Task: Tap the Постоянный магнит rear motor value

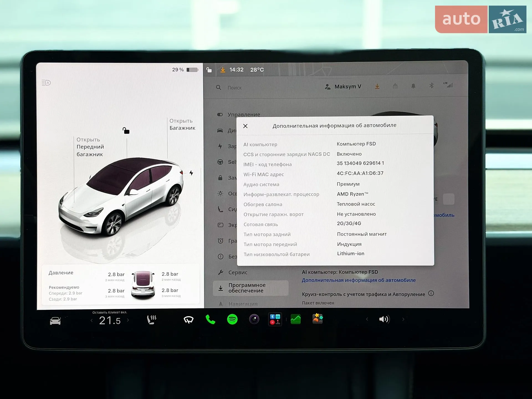Action: point(362,234)
